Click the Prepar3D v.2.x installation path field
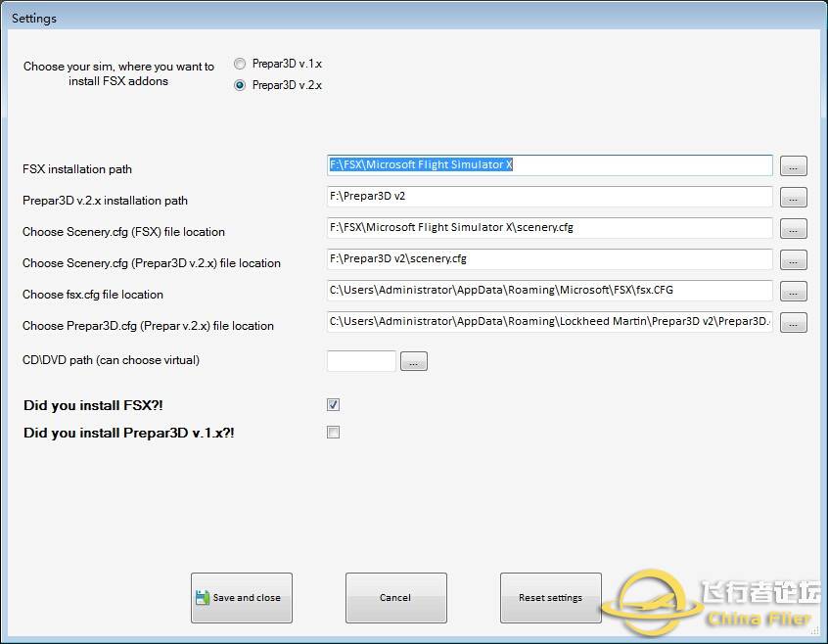The height and width of the screenshot is (644, 828). coord(550,197)
